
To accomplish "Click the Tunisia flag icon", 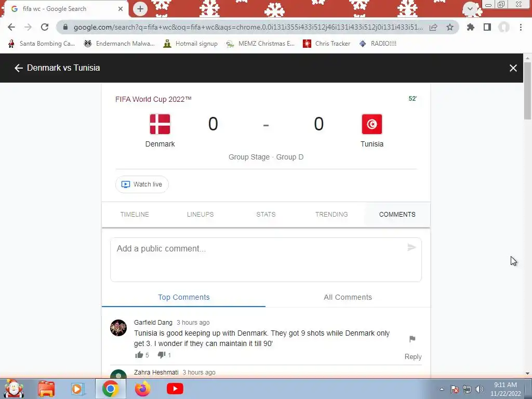I will [372, 124].
